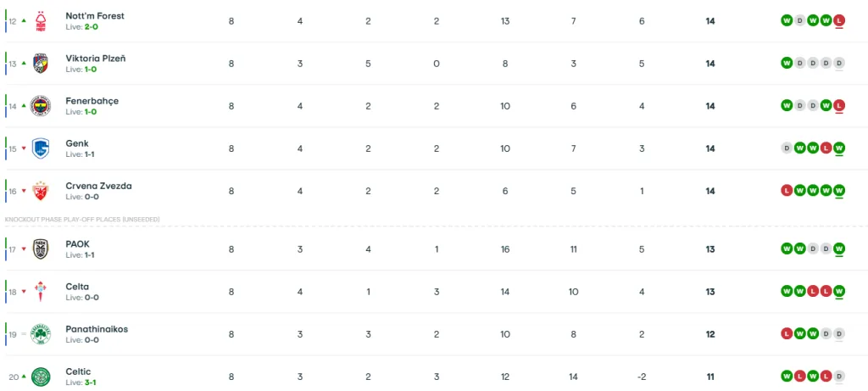Viewport: 868px width, 391px height.
Task: Click the PAOK team crest
Action: (41, 249)
